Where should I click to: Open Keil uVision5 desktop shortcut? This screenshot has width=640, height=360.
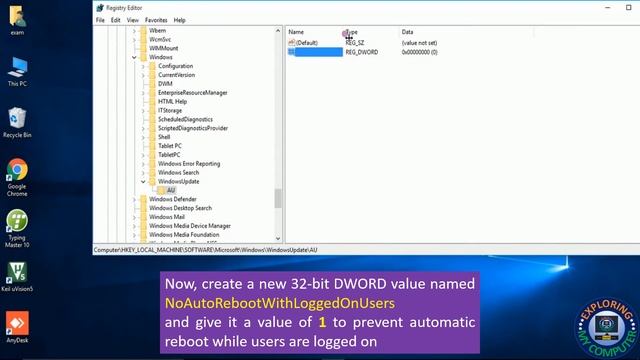[17, 277]
